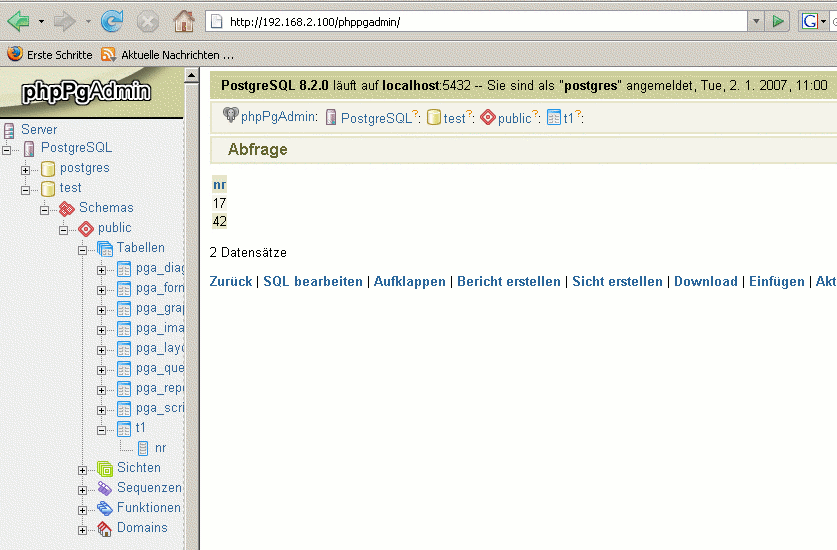Click the SQL bearbeiten link

pyautogui.click(x=313, y=282)
